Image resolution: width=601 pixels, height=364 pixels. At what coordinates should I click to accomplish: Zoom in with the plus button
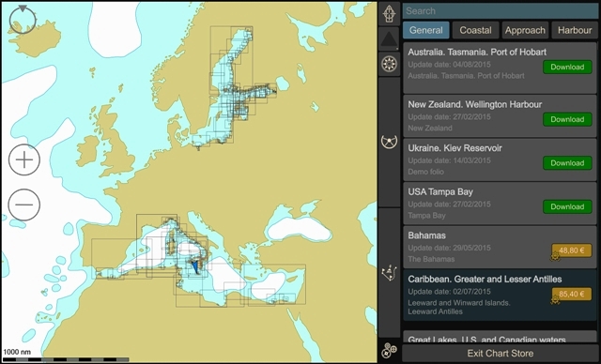pyautogui.click(x=24, y=159)
